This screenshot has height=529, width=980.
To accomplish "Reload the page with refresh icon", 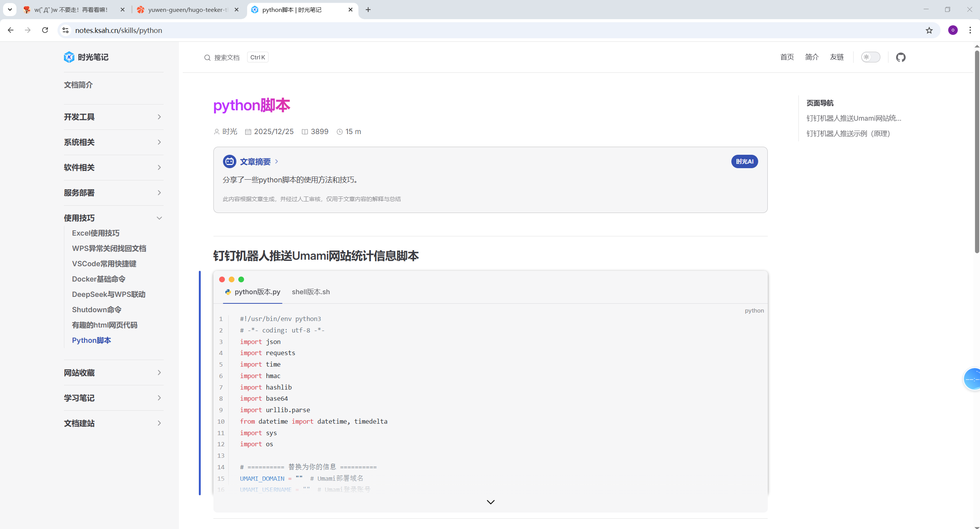I will [45, 30].
